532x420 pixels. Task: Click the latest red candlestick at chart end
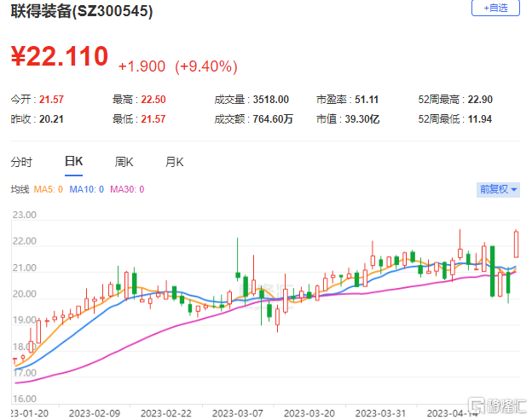516,245
